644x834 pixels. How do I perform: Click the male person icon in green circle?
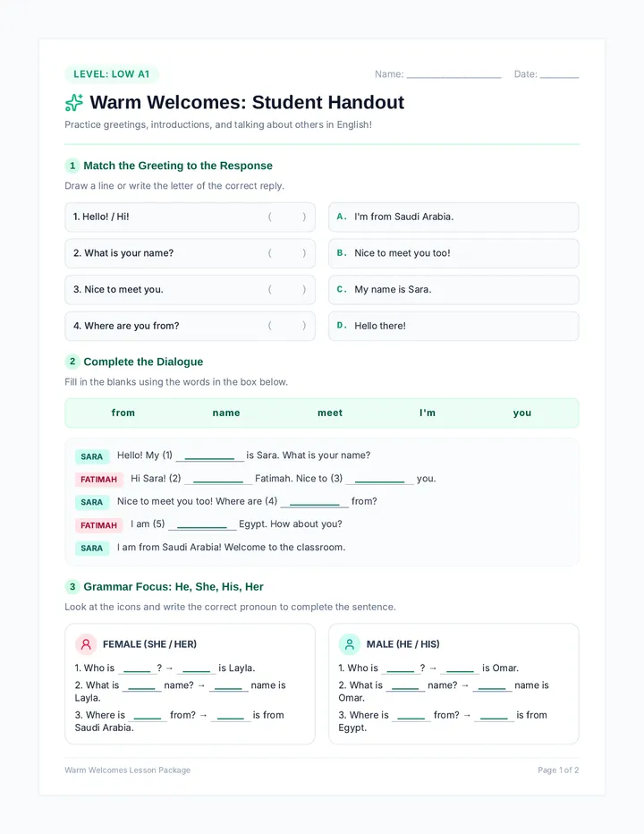(350, 644)
